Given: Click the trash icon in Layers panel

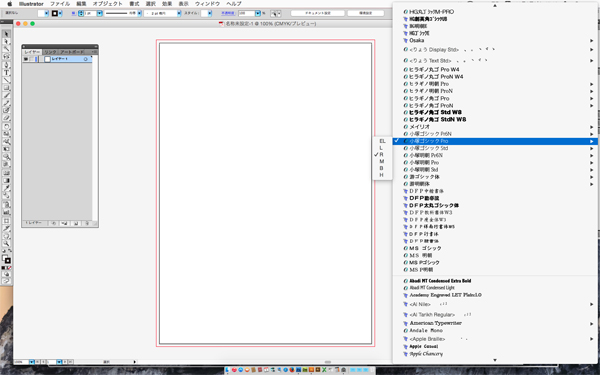Looking at the screenshot, I should [x=87, y=223].
